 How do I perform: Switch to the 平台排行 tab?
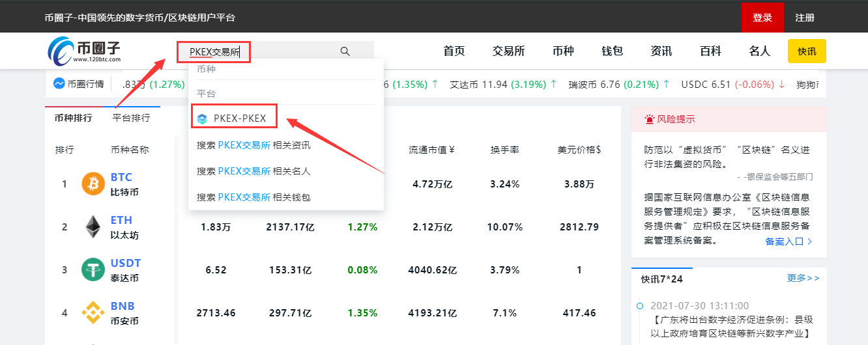point(131,118)
